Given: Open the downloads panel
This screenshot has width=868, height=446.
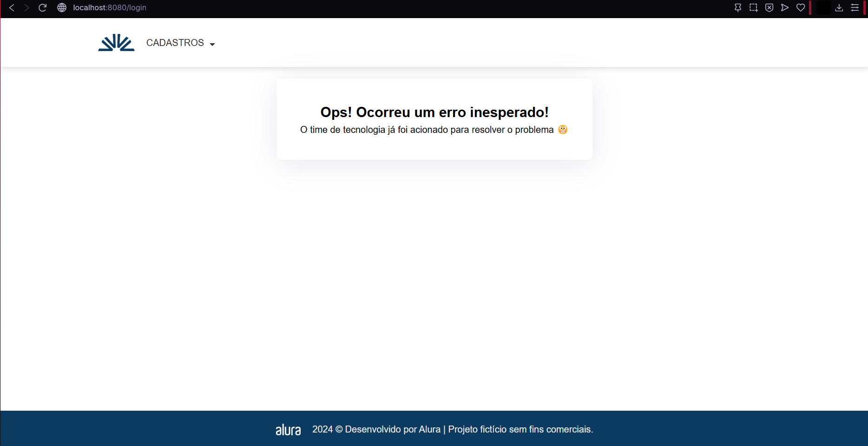Looking at the screenshot, I should coord(840,8).
